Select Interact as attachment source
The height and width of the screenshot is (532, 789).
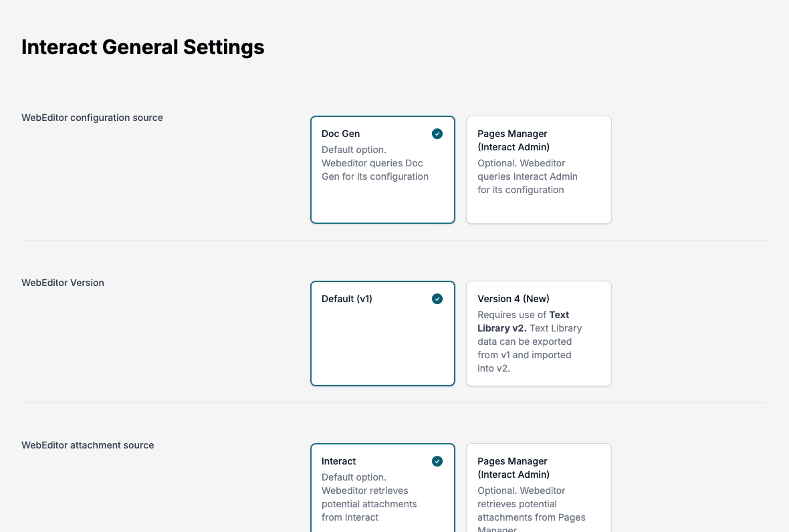point(382,488)
